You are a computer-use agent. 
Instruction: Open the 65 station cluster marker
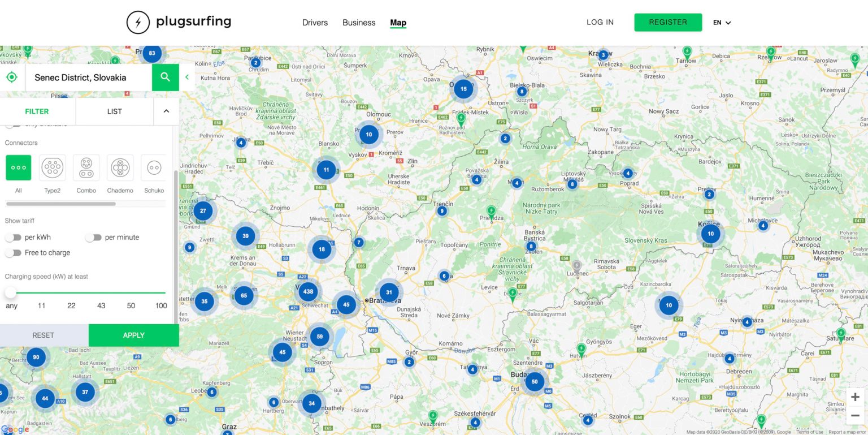[x=244, y=295]
